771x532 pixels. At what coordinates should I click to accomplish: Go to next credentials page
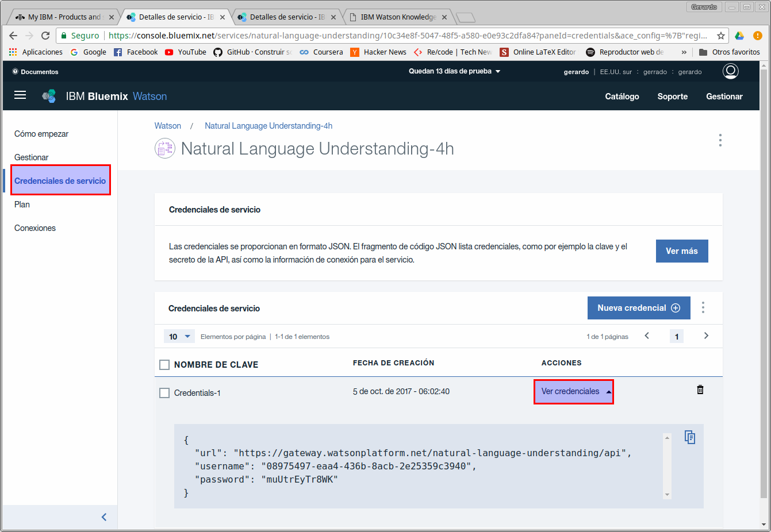(706, 336)
